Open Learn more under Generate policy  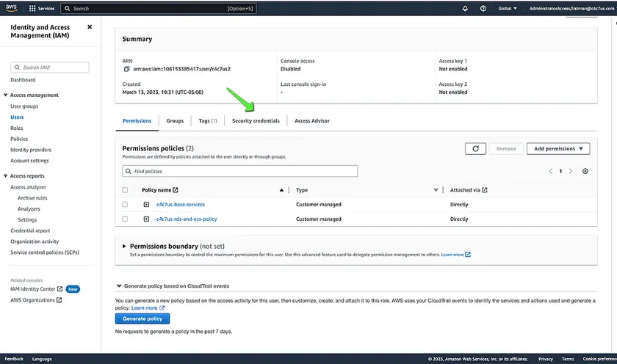(x=148, y=307)
